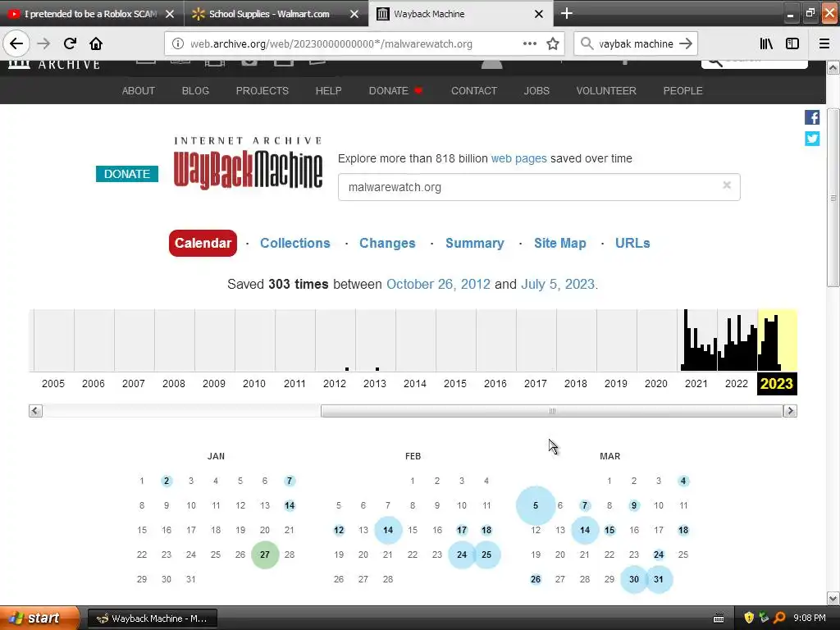Click the browser address bar URL

click(331, 44)
